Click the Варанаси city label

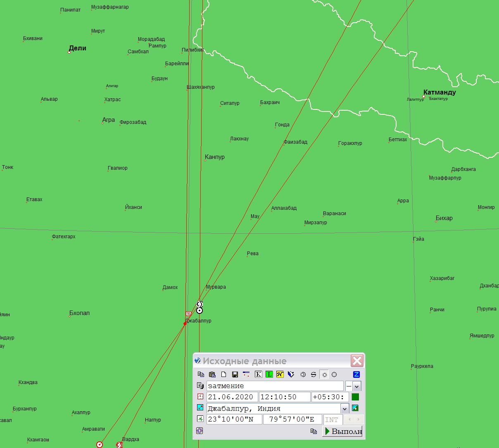coord(335,213)
